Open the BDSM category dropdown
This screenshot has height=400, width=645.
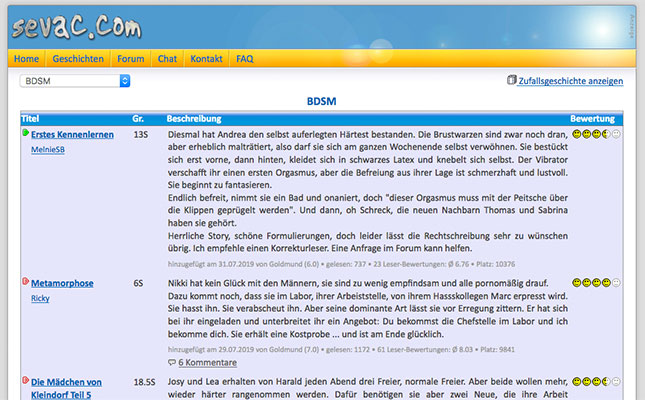click(75, 81)
